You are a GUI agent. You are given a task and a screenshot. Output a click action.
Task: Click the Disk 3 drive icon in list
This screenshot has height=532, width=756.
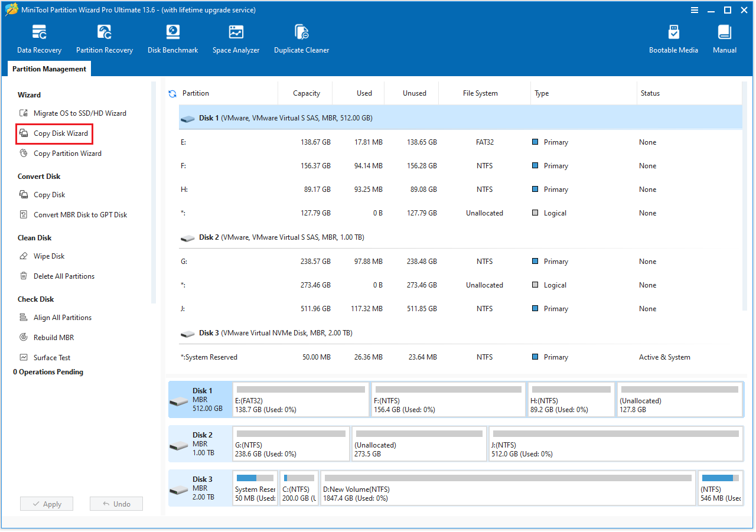(x=188, y=333)
